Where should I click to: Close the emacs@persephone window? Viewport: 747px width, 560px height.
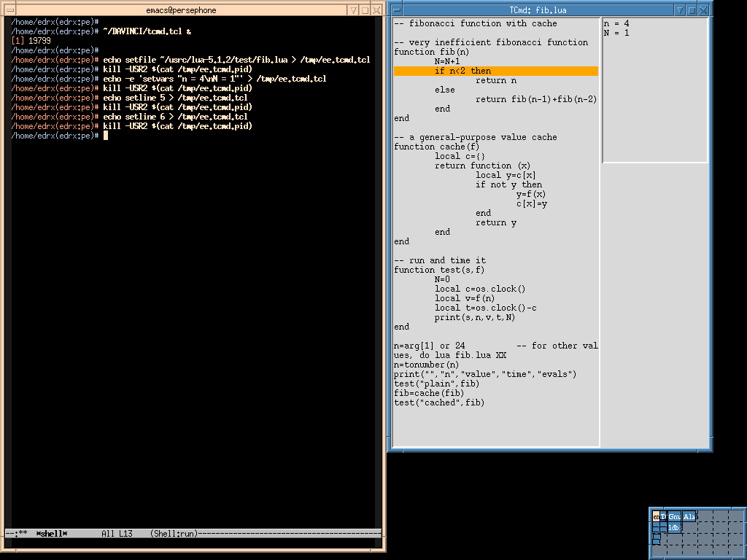tap(376, 10)
